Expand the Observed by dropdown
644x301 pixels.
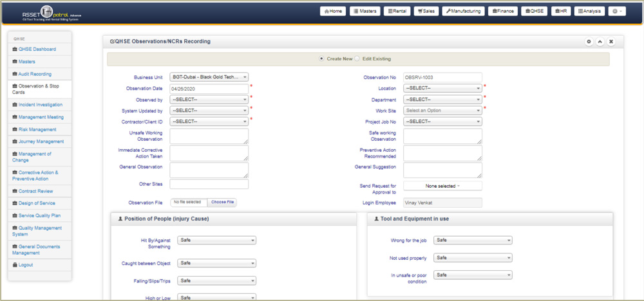[209, 100]
